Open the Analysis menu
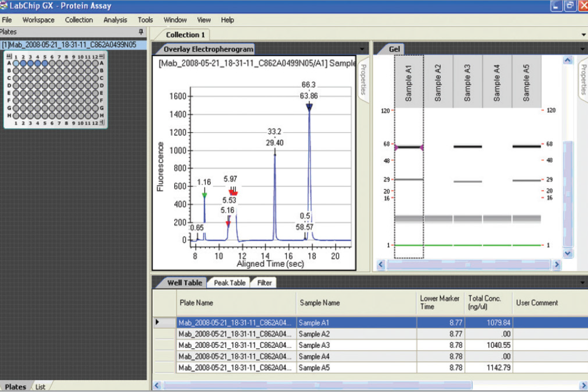Screen dimensions: 588x392 click(115, 20)
